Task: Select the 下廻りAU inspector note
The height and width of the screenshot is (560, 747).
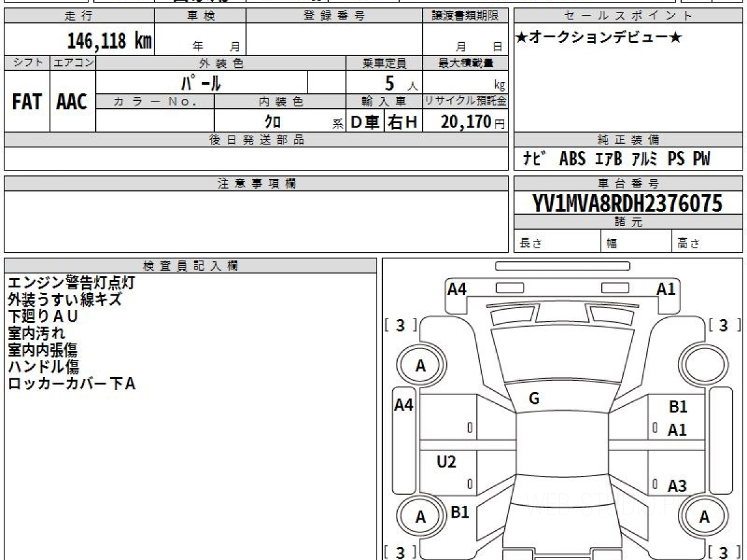Action: [x=42, y=316]
